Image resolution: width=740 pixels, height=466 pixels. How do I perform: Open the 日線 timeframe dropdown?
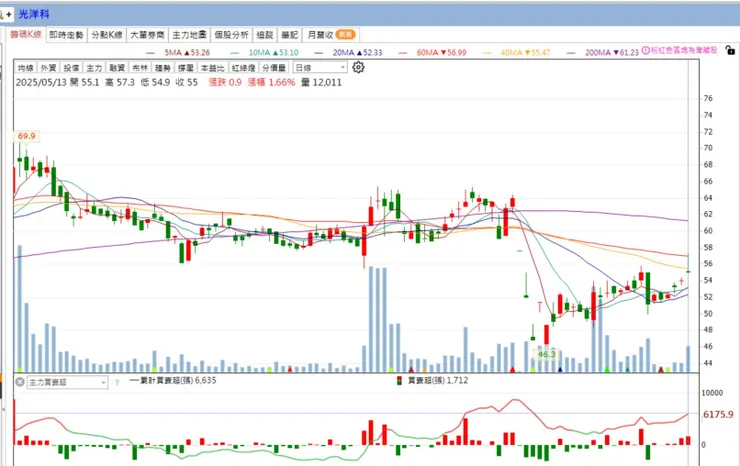click(x=320, y=68)
